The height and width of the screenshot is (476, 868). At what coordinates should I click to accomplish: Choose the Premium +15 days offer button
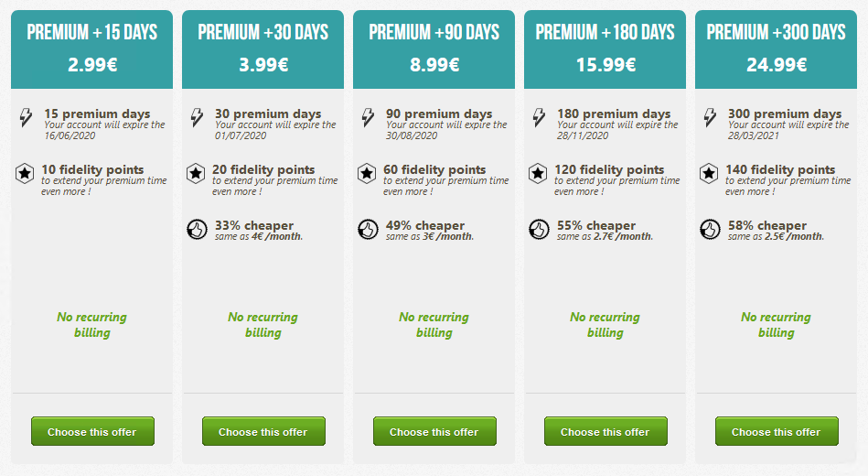click(x=92, y=431)
